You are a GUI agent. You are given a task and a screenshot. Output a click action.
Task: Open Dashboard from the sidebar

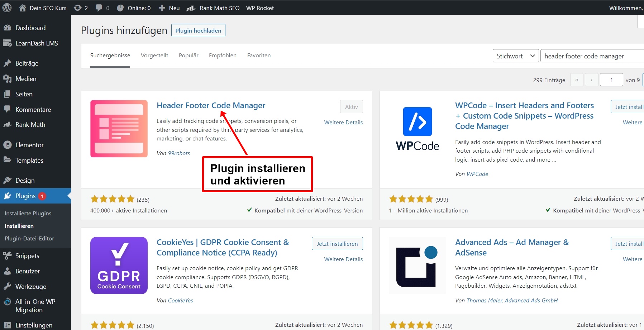pyautogui.click(x=30, y=28)
